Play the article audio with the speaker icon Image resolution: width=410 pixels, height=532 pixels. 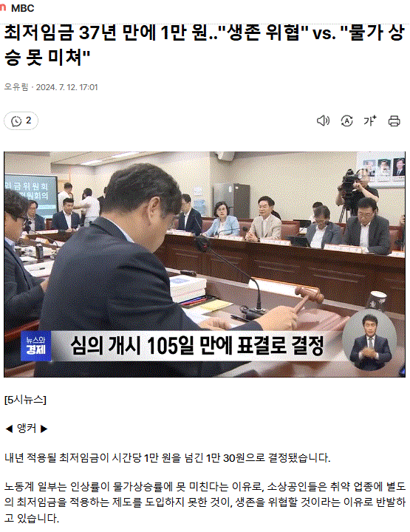(x=323, y=120)
